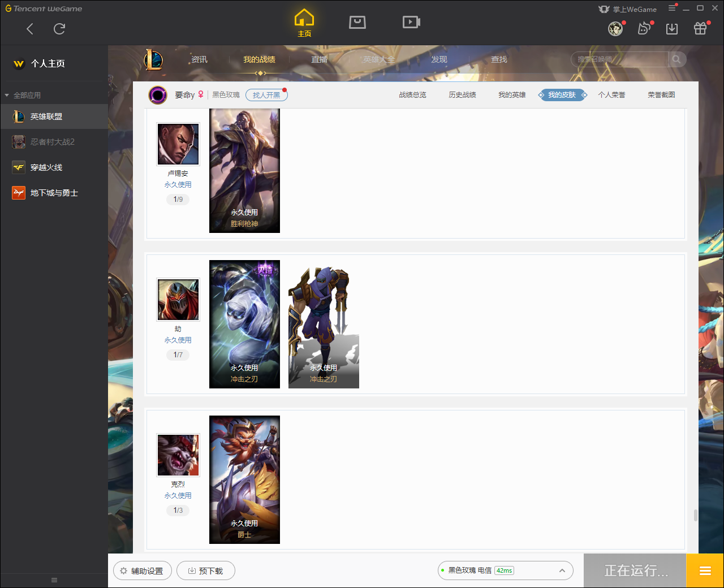Click the summoner avatar icon
This screenshot has height=588, width=724.
point(158,95)
